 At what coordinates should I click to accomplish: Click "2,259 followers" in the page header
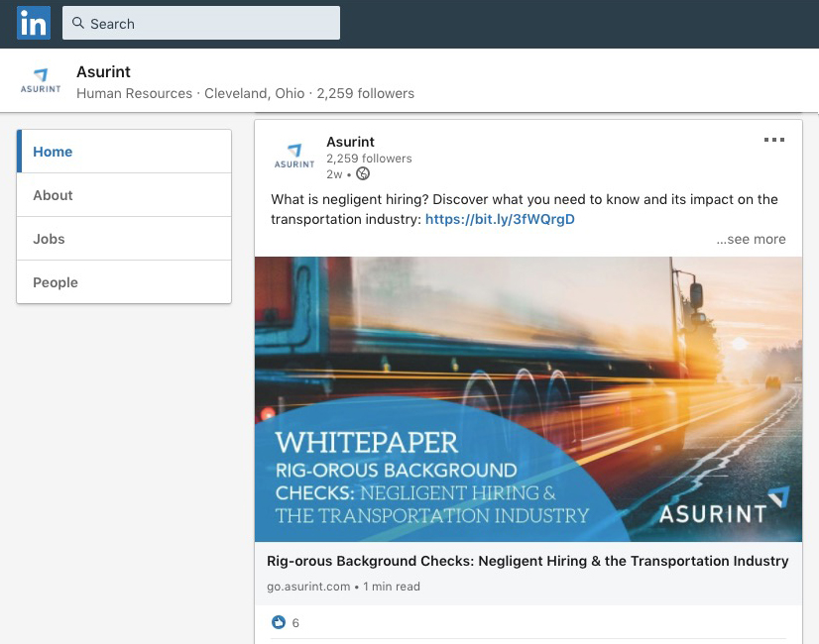tap(365, 93)
